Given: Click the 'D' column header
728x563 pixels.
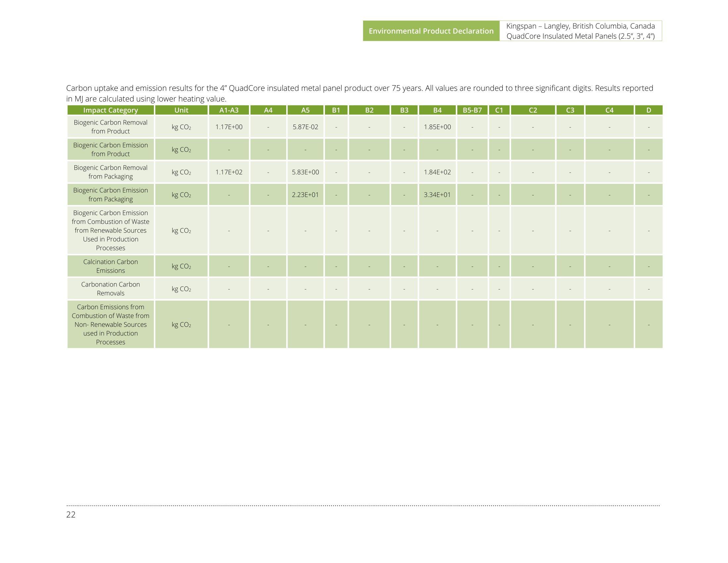Looking at the screenshot, I should tap(649, 110).
